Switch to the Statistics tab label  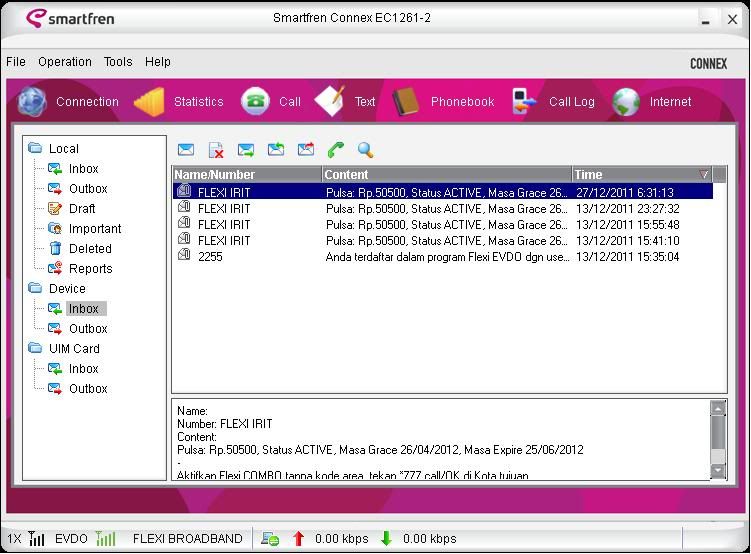tap(199, 102)
